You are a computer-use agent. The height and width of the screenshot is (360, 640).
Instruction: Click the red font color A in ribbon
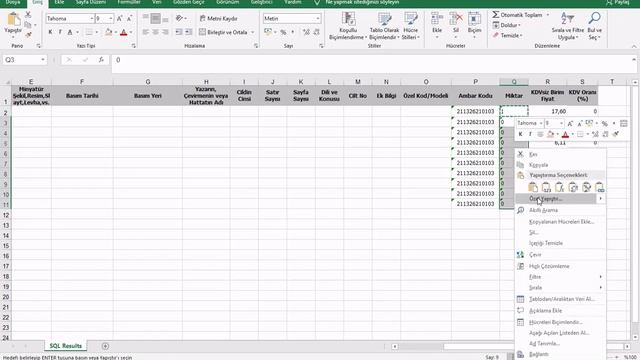(x=124, y=32)
